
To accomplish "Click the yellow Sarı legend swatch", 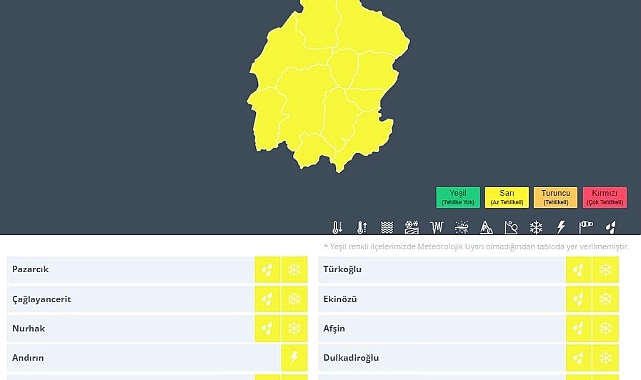I will click(x=507, y=197).
